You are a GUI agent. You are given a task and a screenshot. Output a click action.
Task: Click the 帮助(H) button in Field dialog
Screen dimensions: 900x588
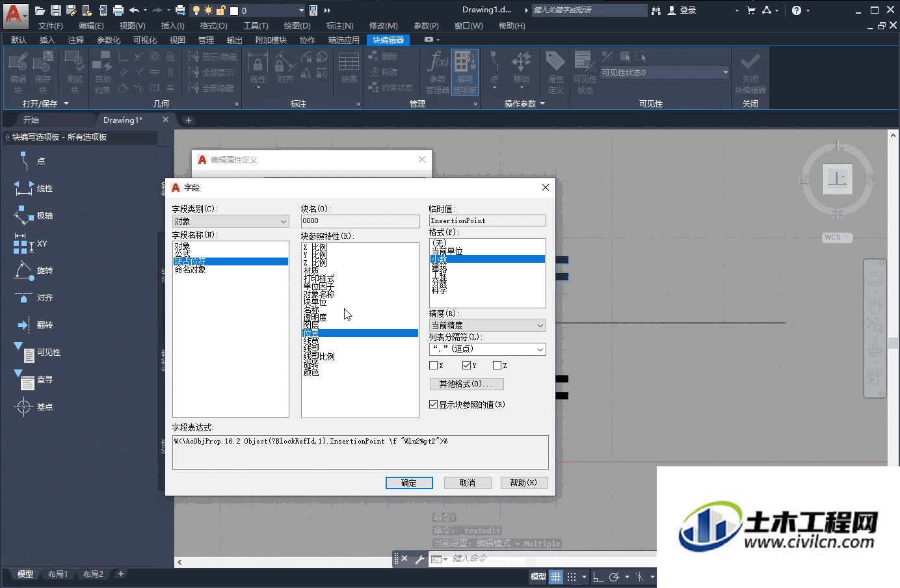[x=524, y=483]
